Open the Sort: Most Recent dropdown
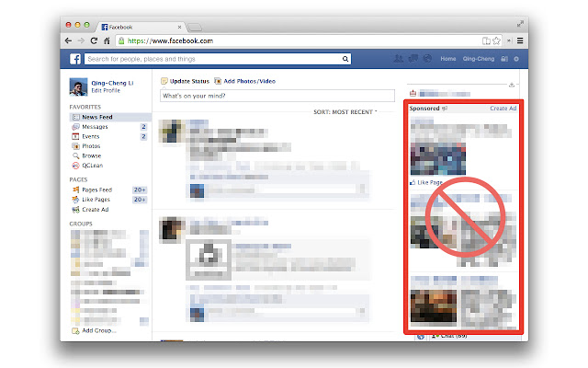Viewport: 588px width, 368px height. click(x=345, y=112)
